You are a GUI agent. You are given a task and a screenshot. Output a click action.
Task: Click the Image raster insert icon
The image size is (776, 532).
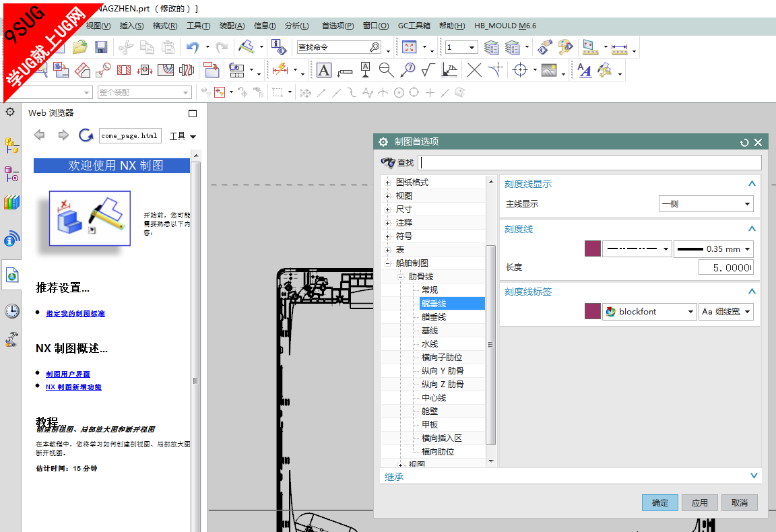(549, 70)
